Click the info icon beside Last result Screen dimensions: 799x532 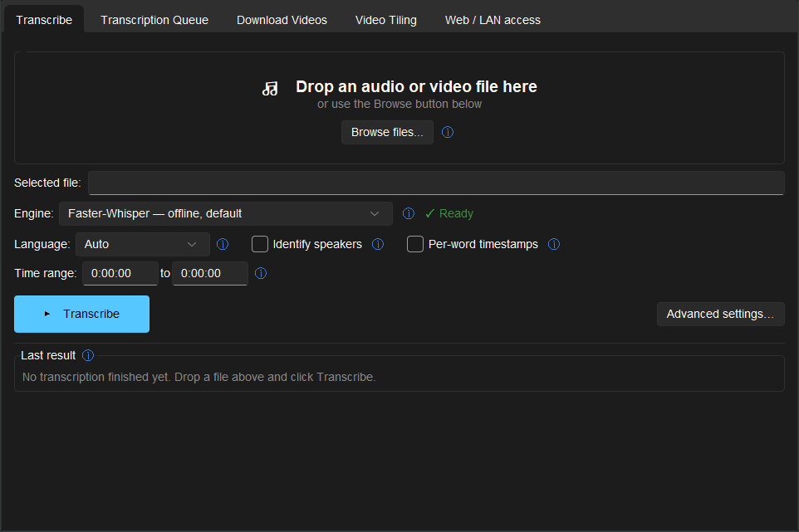pos(88,355)
